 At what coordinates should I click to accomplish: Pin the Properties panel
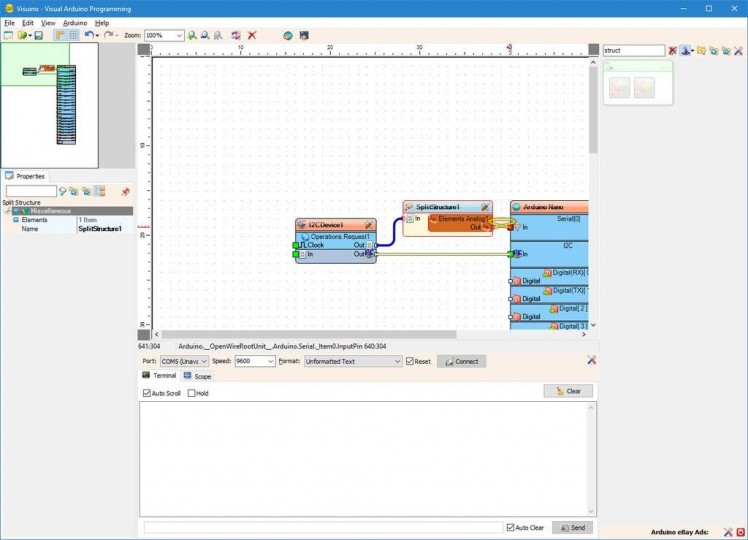coord(126,191)
